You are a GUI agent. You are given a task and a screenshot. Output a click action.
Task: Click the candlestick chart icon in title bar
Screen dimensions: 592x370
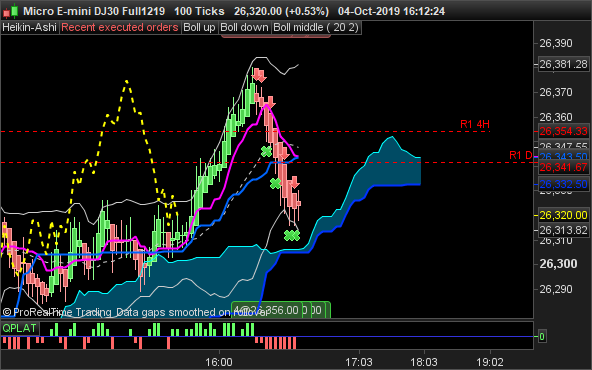[x=10, y=11]
